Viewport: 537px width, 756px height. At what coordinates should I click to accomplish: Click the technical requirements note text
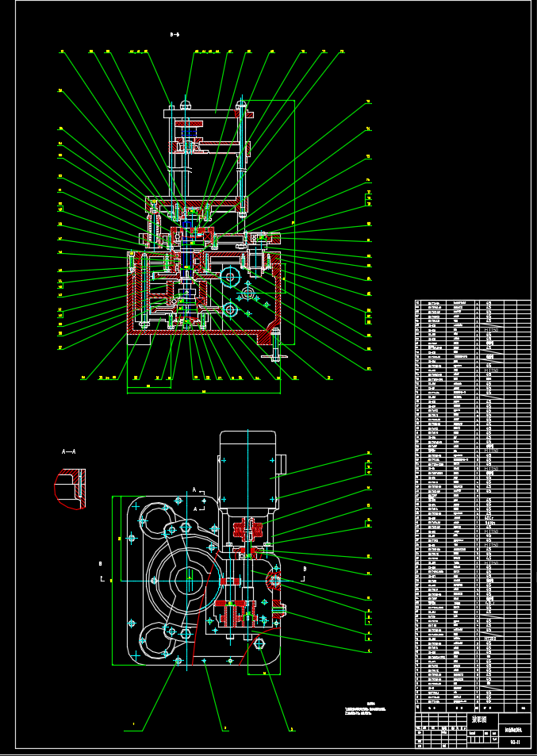(x=365, y=708)
